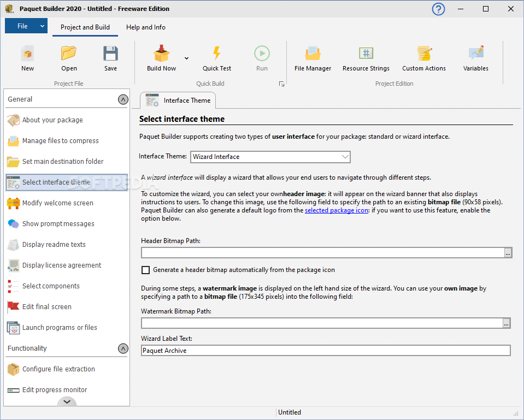Open Edit progress monitor page
524x420 pixels.
click(x=67, y=389)
